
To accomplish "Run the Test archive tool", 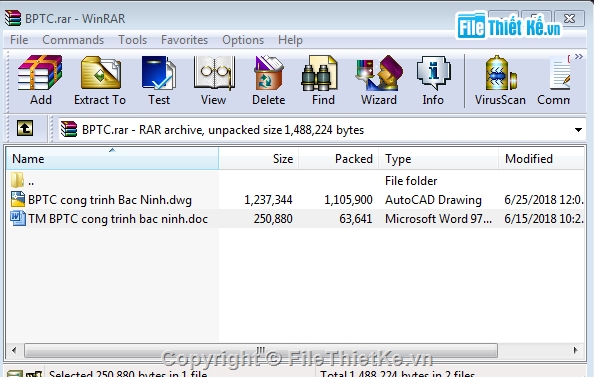I will (159, 80).
